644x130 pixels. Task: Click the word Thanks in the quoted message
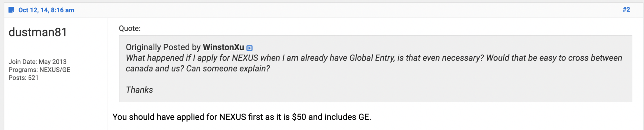pyautogui.click(x=139, y=90)
